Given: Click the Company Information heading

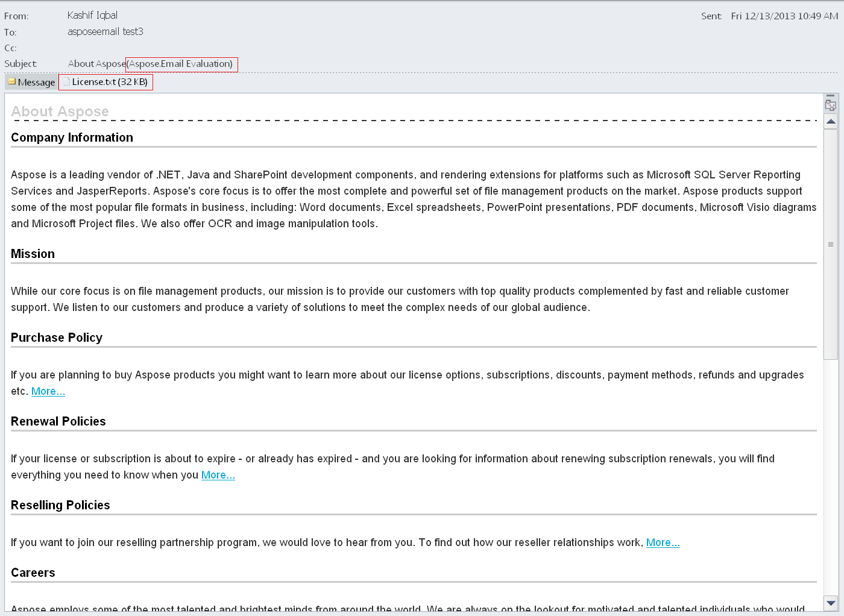Looking at the screenshot, I should 72,137.
